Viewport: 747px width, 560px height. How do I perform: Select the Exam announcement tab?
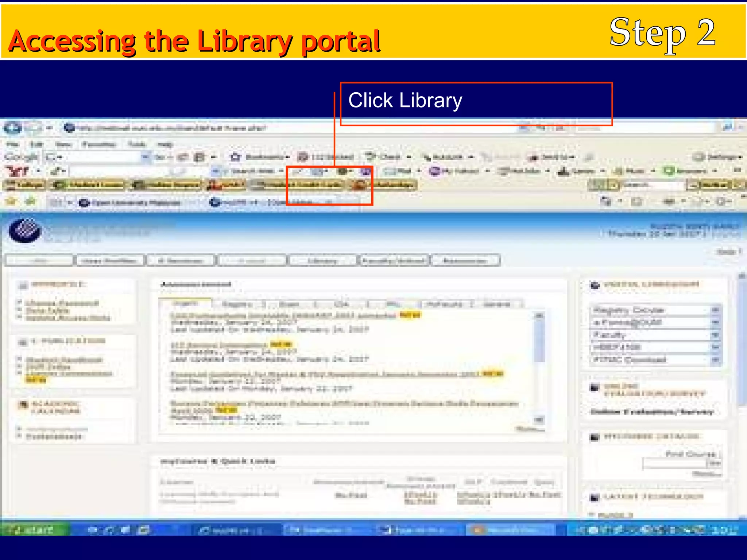pyautogui.click(x=290, y=304)
